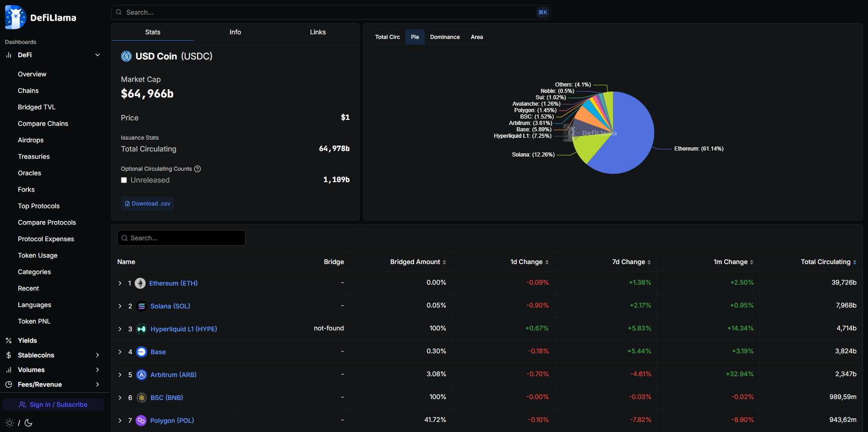Click the Ethereum chain icon in table

140,283
